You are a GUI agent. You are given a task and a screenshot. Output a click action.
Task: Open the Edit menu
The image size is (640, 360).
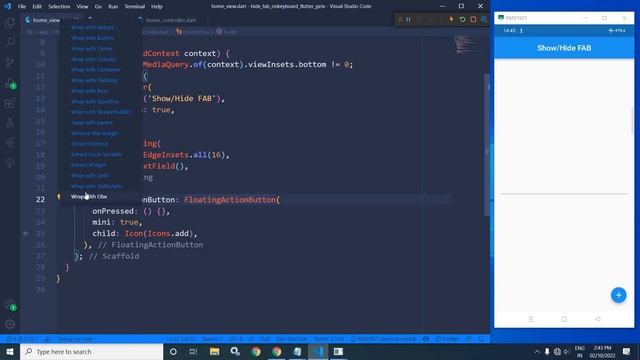pos(37,7)
